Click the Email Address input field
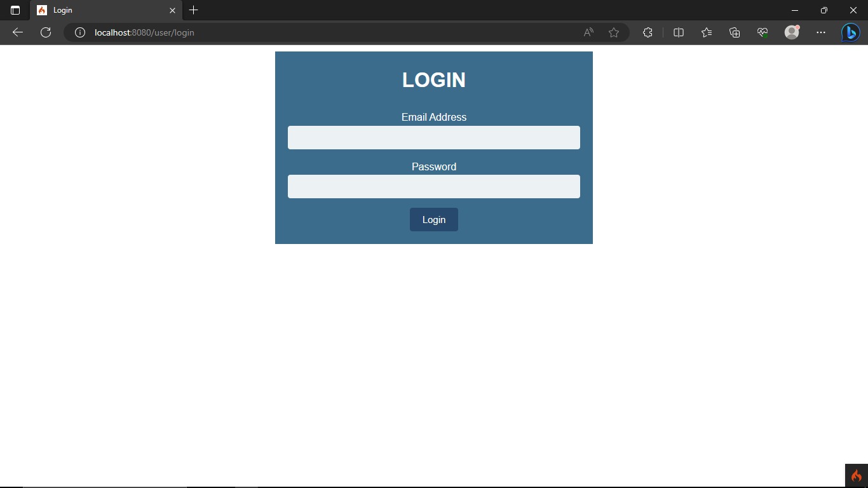Viewport: 868px width, 488px height. click(434, 137)
